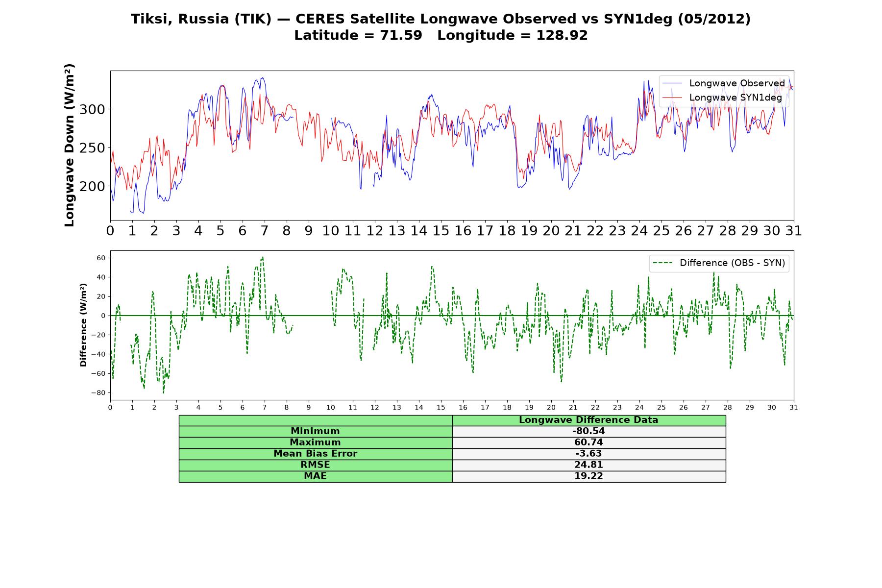Image resolution: width=882 pixels, height=588 pixels.
Task: Click the Longwave Observed legend entry
Action: [724, 83]
